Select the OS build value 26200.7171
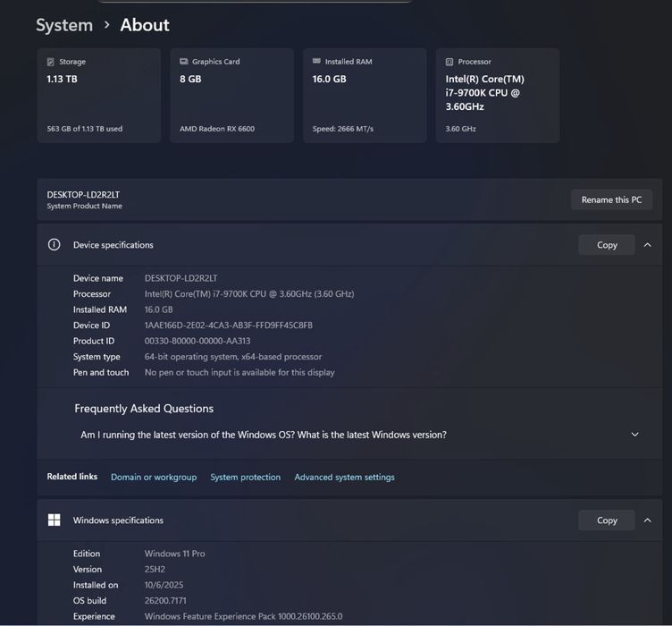The height and width of the screenshot is (626, 672). 165,601
